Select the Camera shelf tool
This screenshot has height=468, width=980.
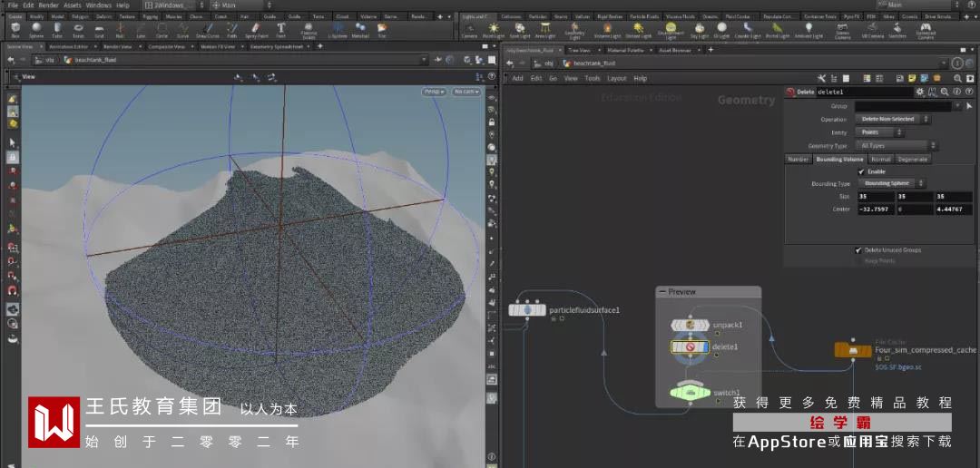pos(470,30)
